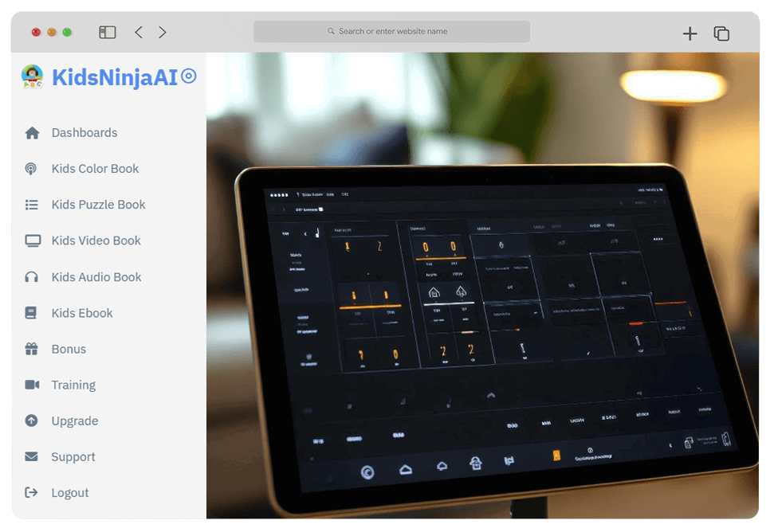
Task: Click the upload arrow icon beside Upgrade
Action: pos(32,421)
